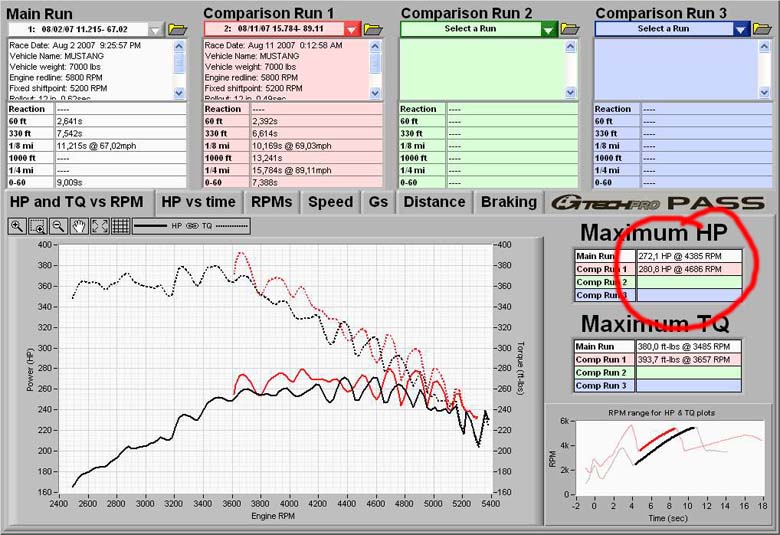Select the pan hand tool
The width and height of the screenshot is (780, 535).
pos(79,226)
